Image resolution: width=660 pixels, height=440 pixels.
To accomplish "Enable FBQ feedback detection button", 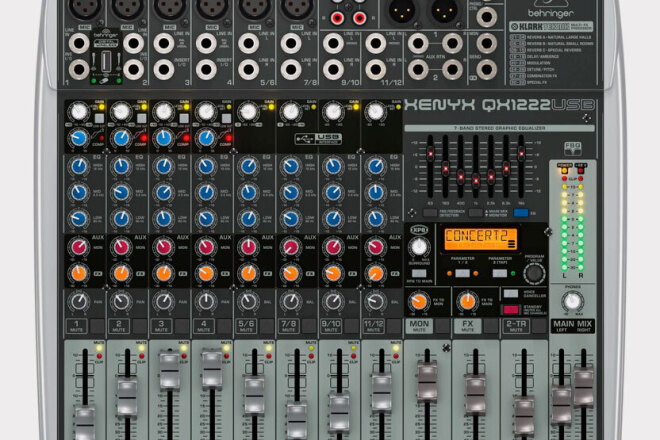I will [430, 213].
